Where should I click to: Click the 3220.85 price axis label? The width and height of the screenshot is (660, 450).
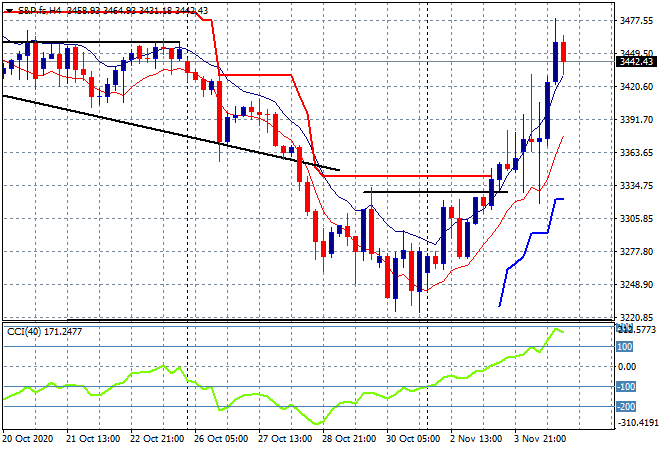(636, 317)
